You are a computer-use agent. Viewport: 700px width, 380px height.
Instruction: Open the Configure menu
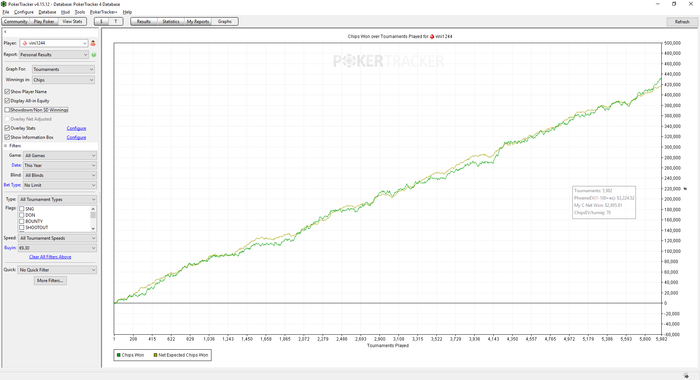pos(24,12)
